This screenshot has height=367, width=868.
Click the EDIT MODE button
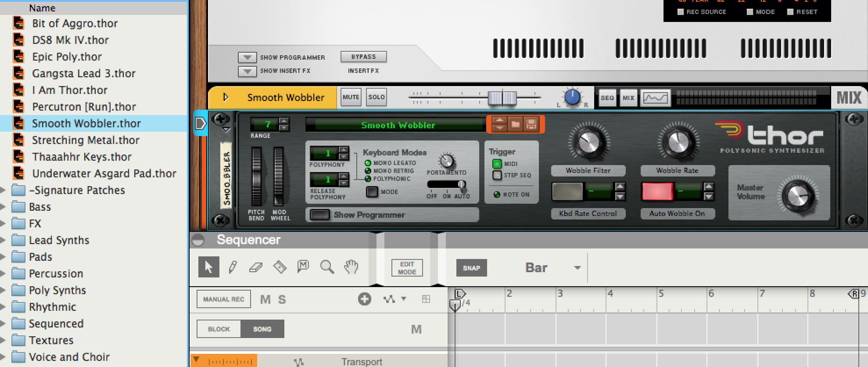[407, 268]
